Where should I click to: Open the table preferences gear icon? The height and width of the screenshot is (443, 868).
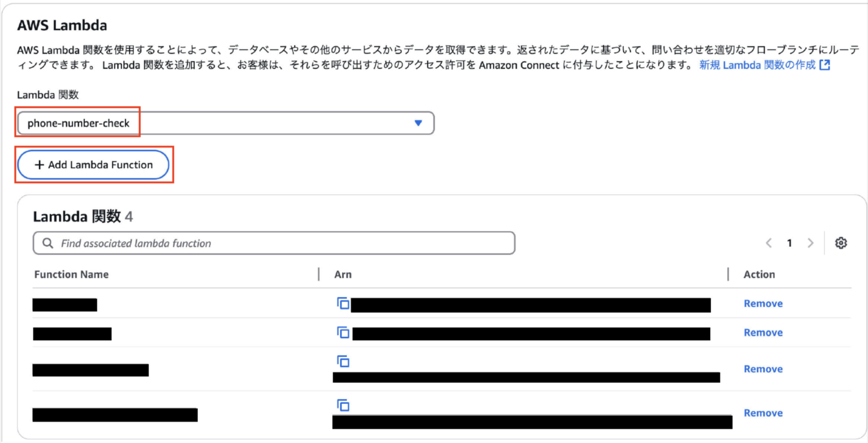[x=841, y=243]
